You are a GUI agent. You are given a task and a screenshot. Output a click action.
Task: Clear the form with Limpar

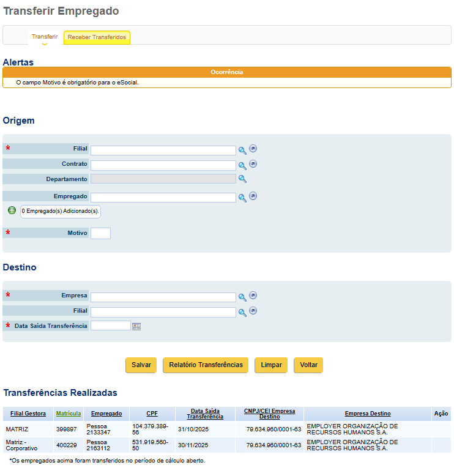click(271, 365)
